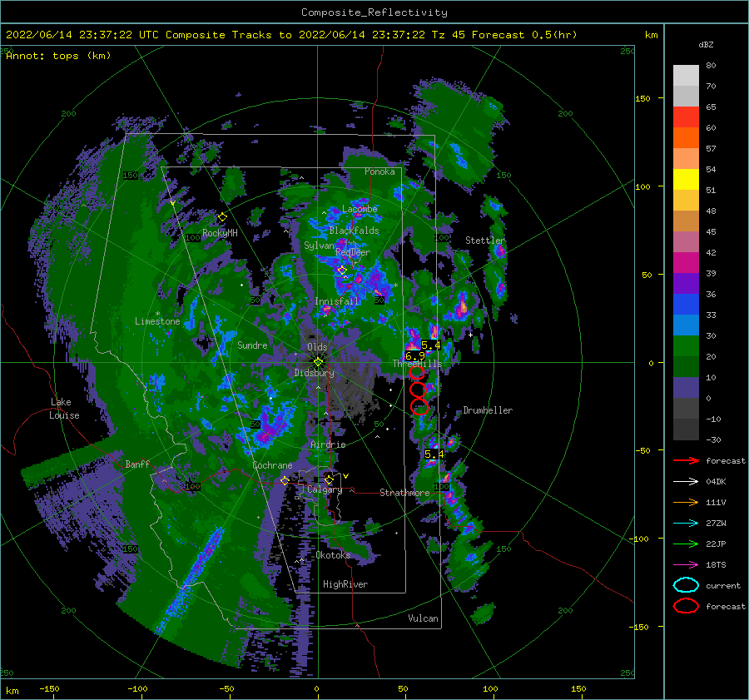This screenshot has height=700, width=749.
Task: Click the top red forecast ellipse below ThreeHills
Action: tap(417, 372)
